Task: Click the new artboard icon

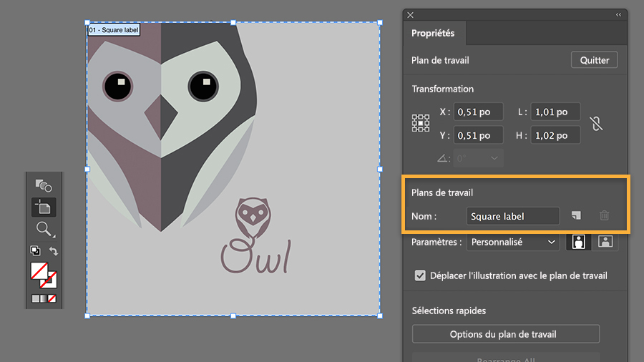Action: (x=576, y=215)
